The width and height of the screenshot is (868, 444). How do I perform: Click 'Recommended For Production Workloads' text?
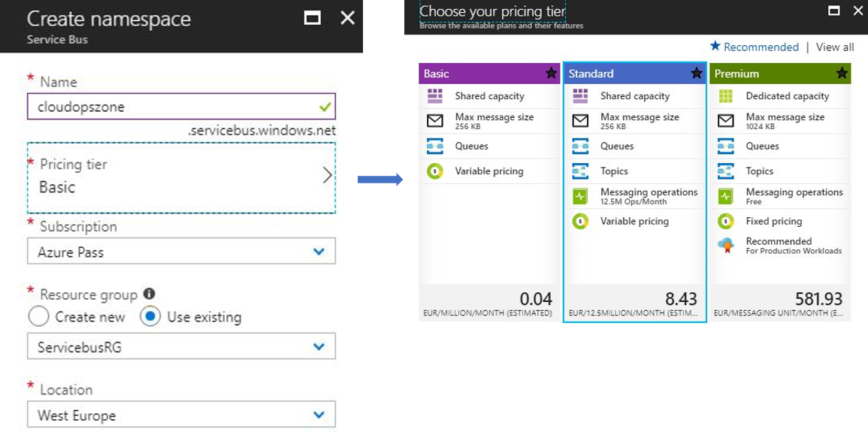click(794, 245)
